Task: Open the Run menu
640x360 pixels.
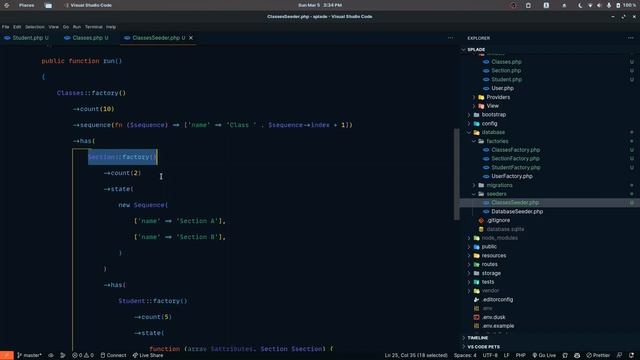Action: tap(77, 27)
